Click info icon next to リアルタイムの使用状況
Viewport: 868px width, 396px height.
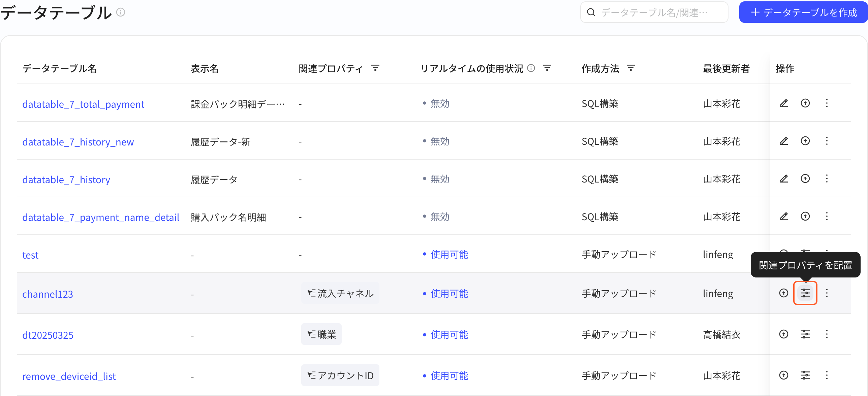(531, 68)
